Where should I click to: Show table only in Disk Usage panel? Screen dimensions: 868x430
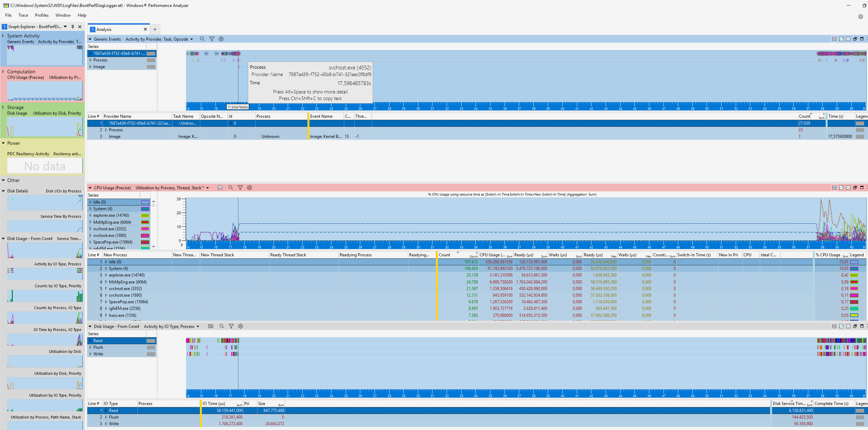point(848,326)
